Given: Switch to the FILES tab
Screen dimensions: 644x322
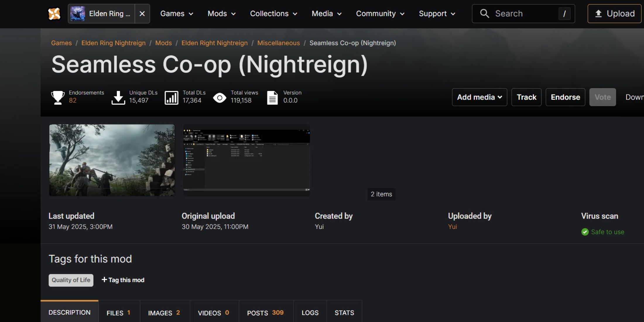Looking at the screenshot, I should (x=119, y=313).
